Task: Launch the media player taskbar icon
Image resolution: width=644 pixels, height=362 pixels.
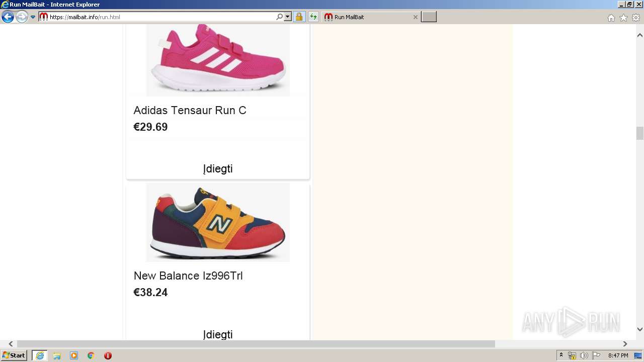Action: (74, 355)
